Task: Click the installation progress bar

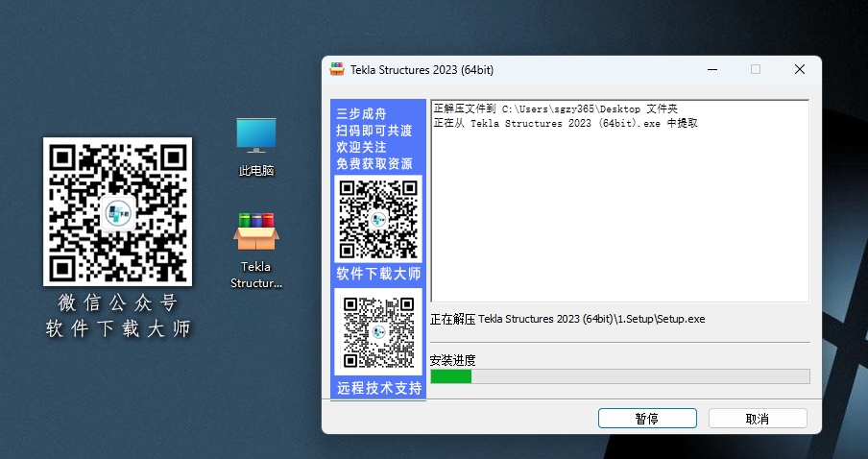Action: point(620,376)
